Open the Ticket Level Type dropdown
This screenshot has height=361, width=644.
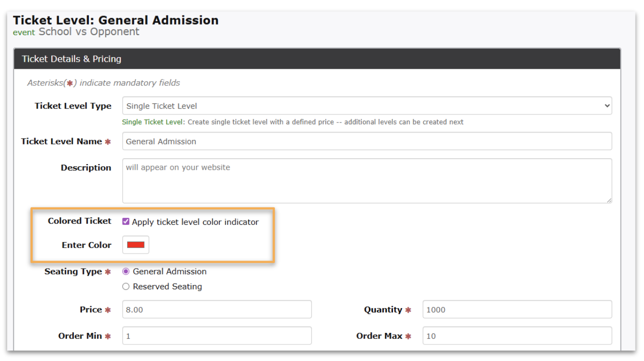(x=366, y=106)
